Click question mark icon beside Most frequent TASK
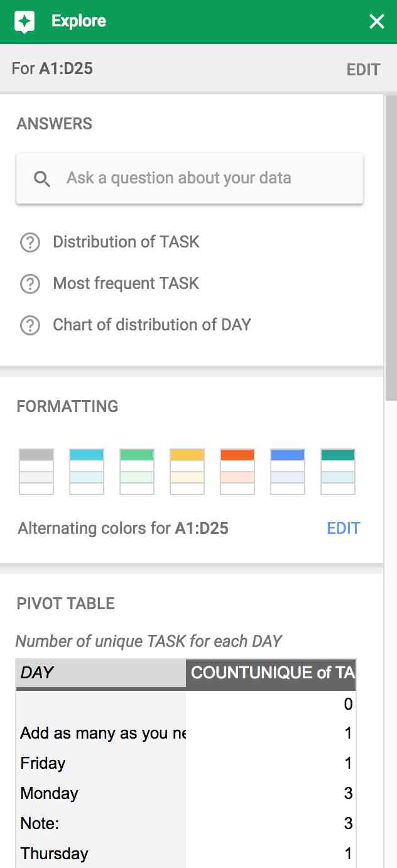The image size is (397, 868). pos(31,283)
